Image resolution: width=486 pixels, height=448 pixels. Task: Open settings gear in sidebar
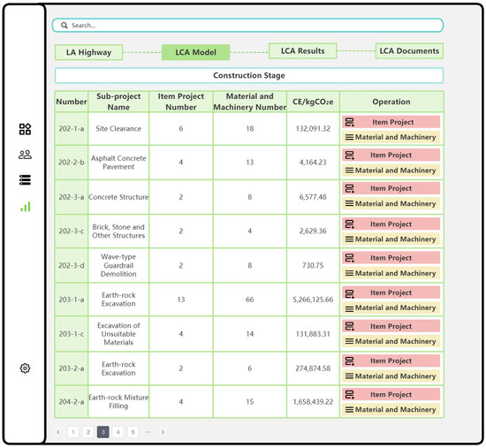(x=25, y=368)
